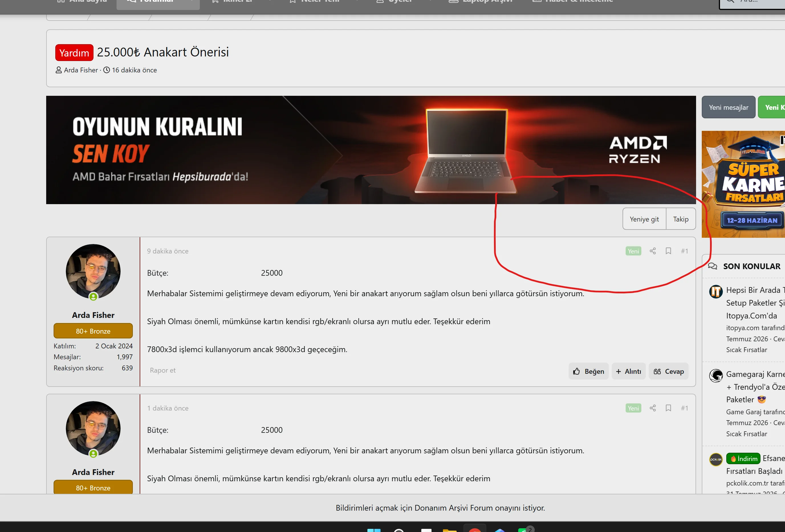Click the 80+ Bronze badge in first post
The width and height of the screenshot is (785, 532).
93,331
